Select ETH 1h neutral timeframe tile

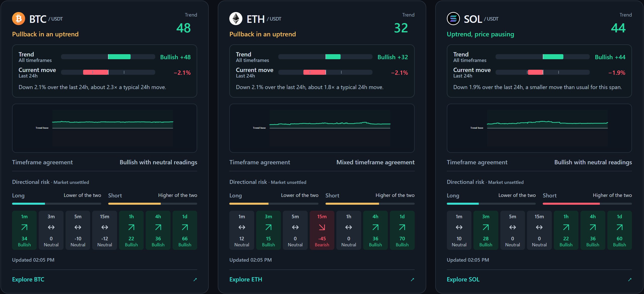point(349,230)
